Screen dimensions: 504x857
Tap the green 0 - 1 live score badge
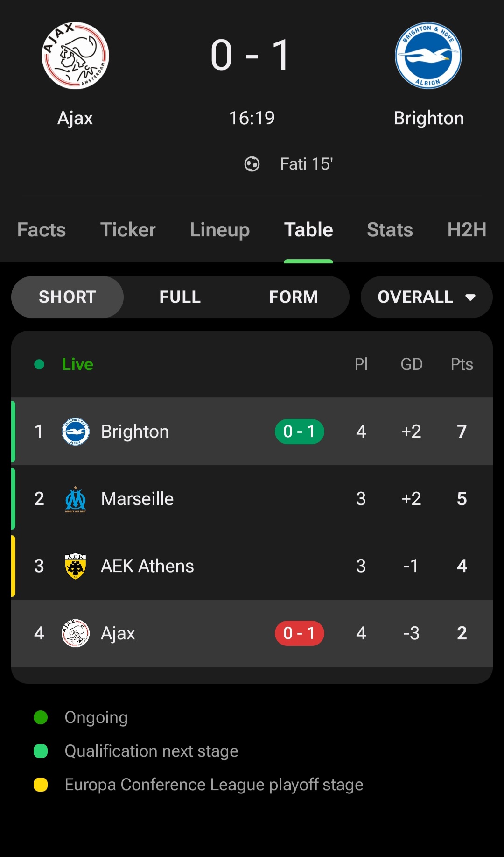[300, 432]
